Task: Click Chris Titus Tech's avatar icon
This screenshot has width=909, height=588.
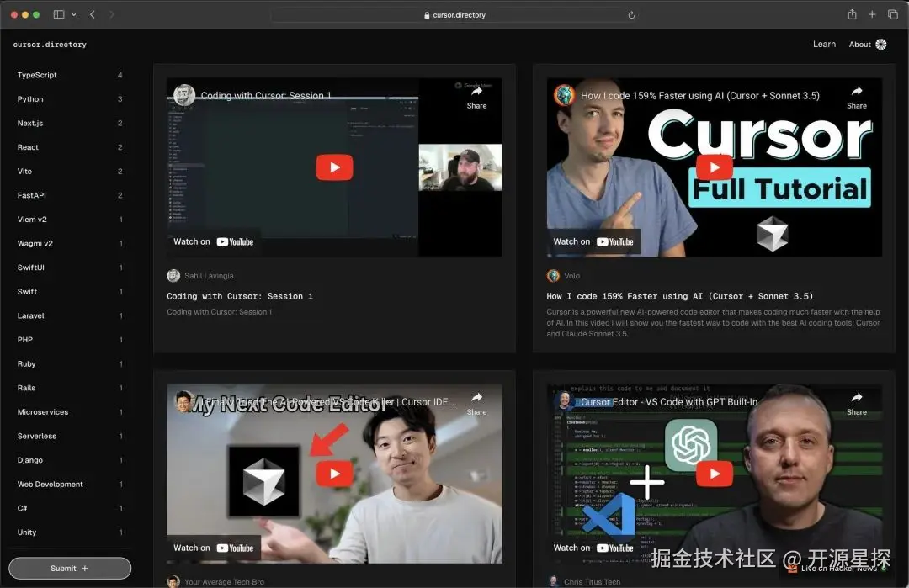Action: (554, 580)
